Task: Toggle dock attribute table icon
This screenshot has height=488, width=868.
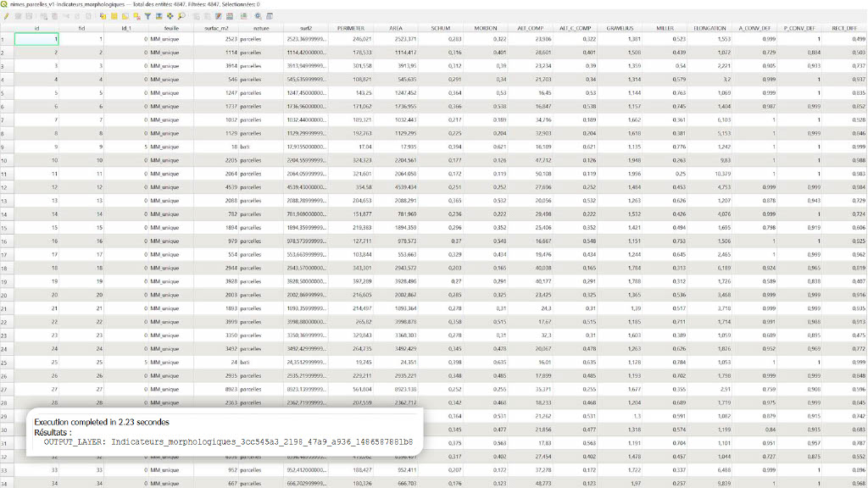Action: coord(270,16)
